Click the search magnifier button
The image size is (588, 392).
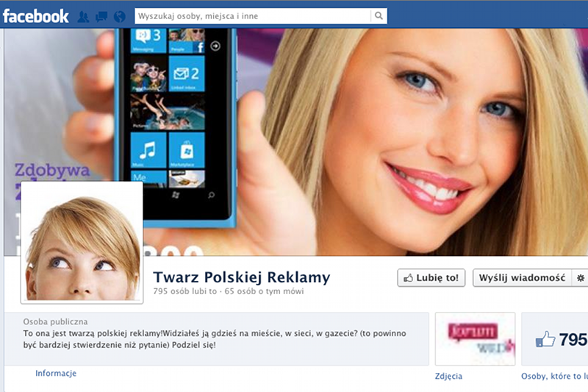(x=379, y=16)
